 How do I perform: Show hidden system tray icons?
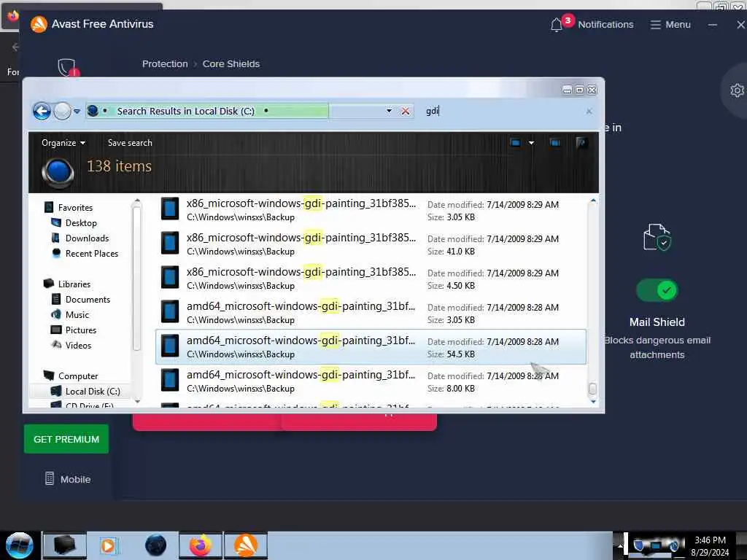620,545
